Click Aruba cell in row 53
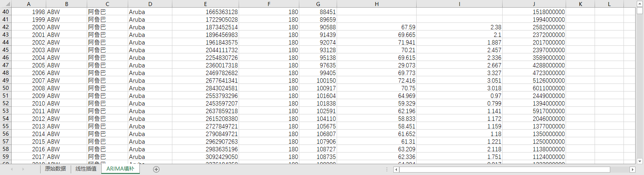This screenshot has width=644, height=175. click(150, 111)
